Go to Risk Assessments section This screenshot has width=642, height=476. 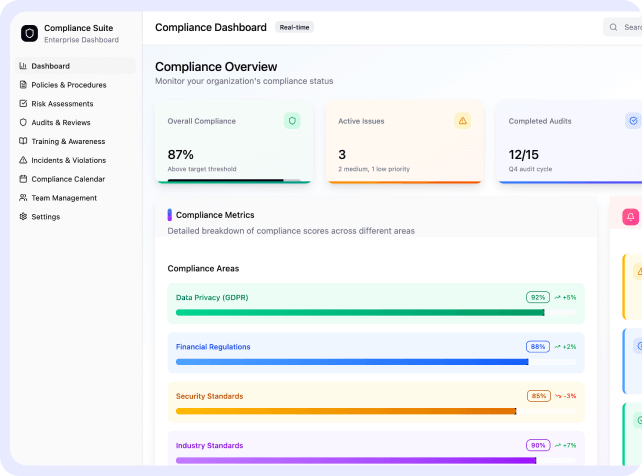coord(62,104)
